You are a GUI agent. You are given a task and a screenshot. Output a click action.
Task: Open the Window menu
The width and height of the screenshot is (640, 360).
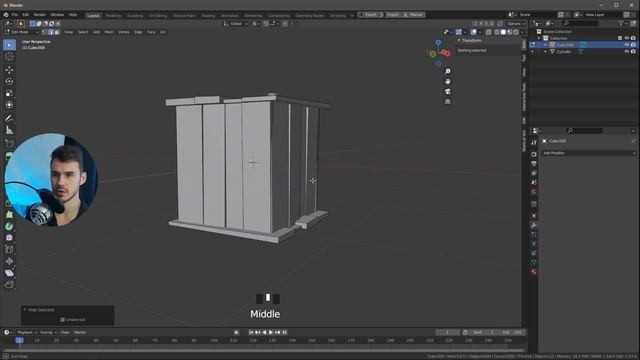tap(57, 15)
